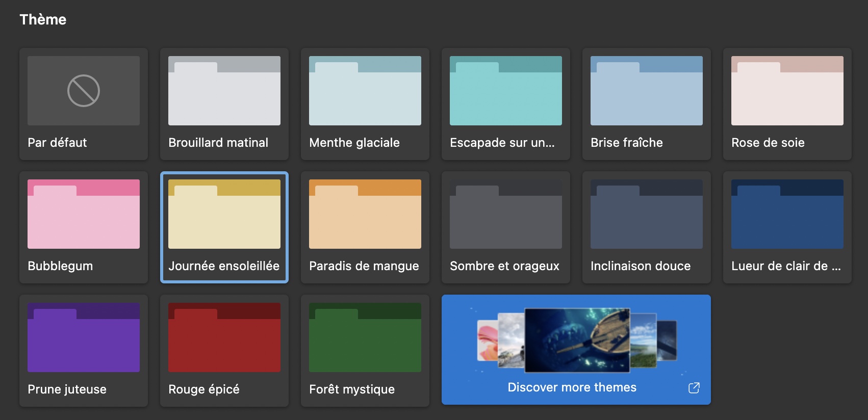Choose the Bubblegum pink theme
The image size is (868, 420).
tap(83, 227)
